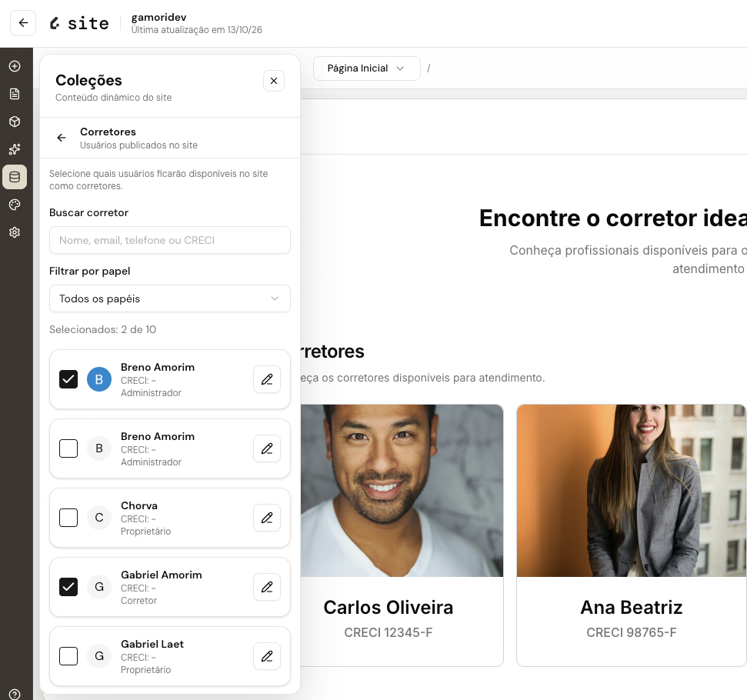
Task: Open the theme palette icon in sidebar
Action: point(15,205)
